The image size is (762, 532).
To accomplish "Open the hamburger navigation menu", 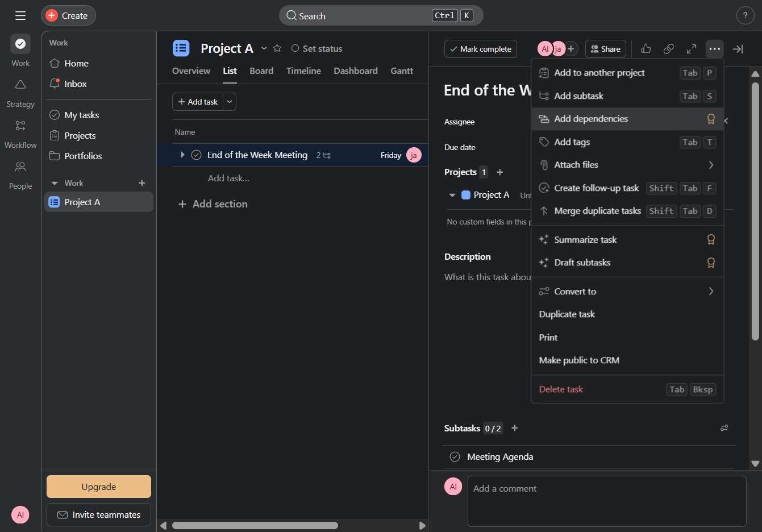I will pos(20,15).
